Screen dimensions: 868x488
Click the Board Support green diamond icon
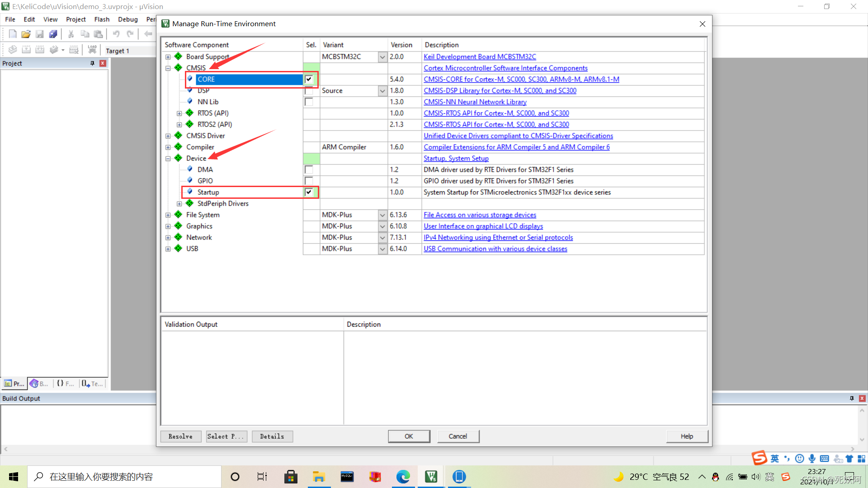pyautogui.click(x=179, y=56)
